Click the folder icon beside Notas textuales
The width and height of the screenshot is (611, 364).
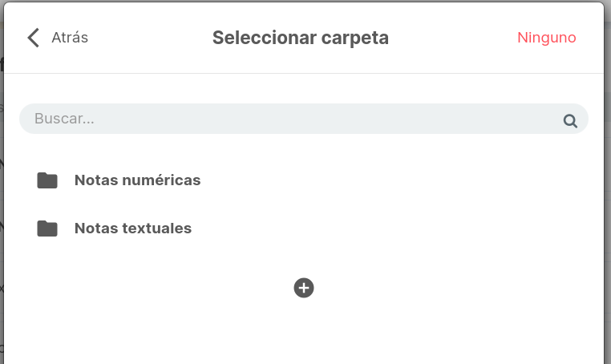coord(47,229)
